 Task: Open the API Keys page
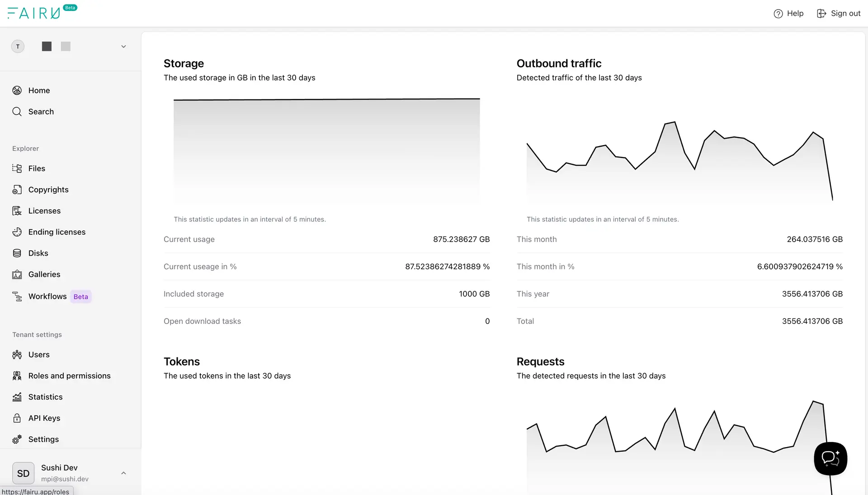point(44,418)
